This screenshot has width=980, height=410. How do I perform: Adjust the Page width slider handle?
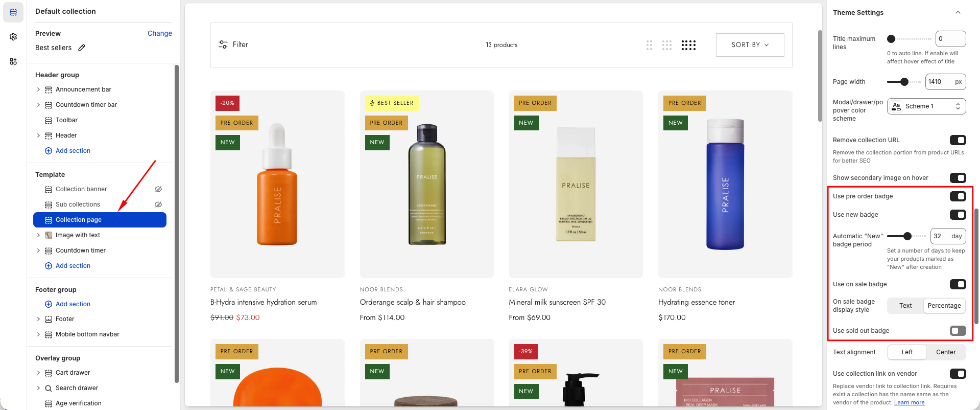pyautogui.click(x=904, y=82)
